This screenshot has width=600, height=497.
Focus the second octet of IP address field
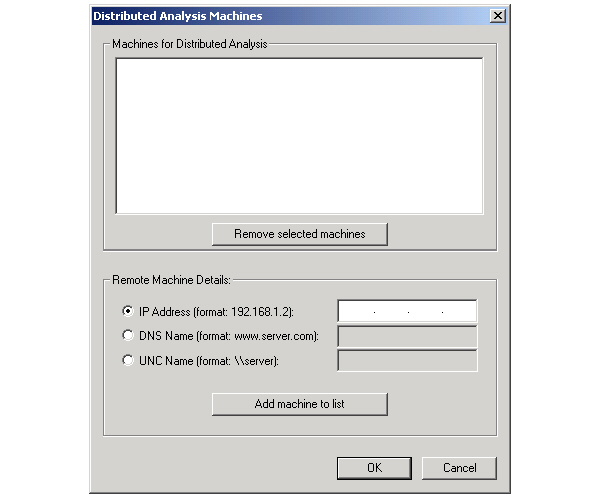[x=391, y=312]
